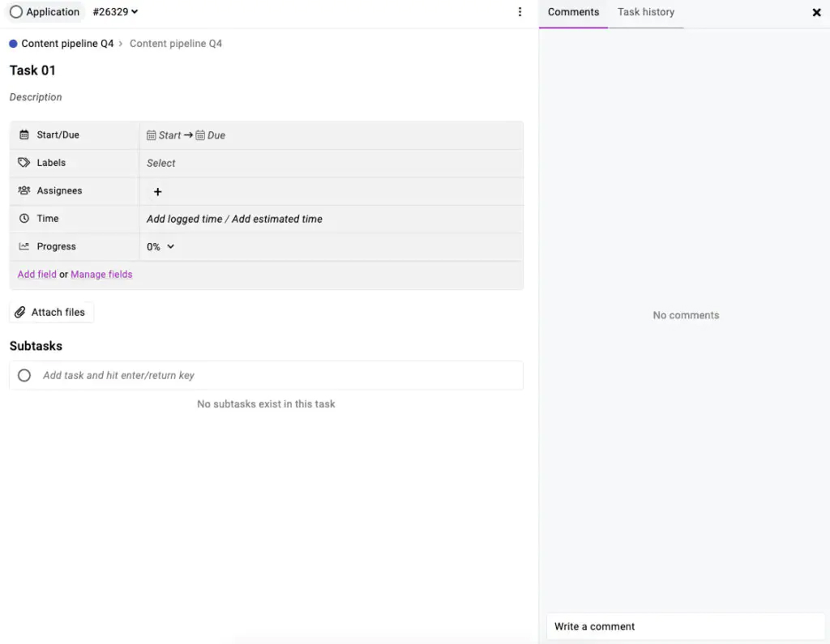The image size is (830, 644).
Task: Click the Start date calendar icon
Action: point(151,134)
